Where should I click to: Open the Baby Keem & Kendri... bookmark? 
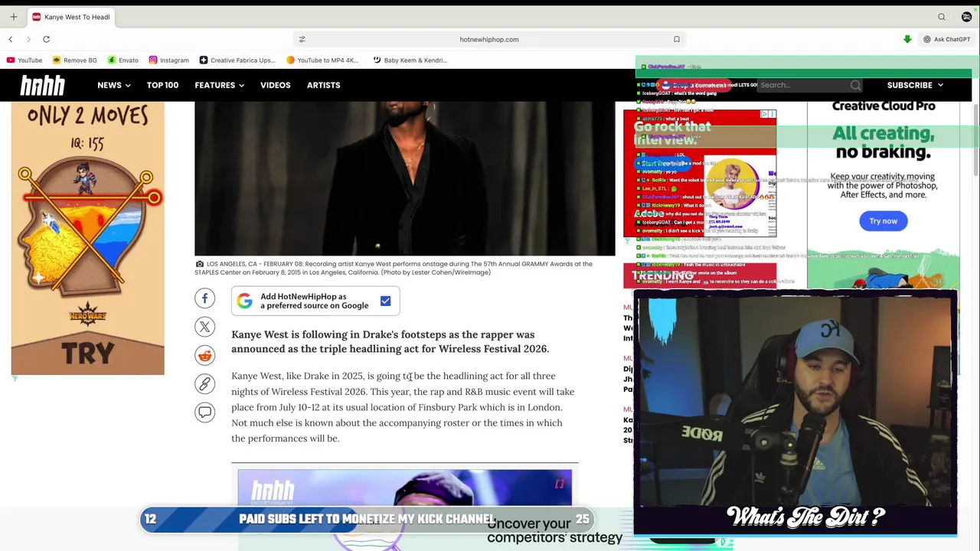tap(410, 60)
